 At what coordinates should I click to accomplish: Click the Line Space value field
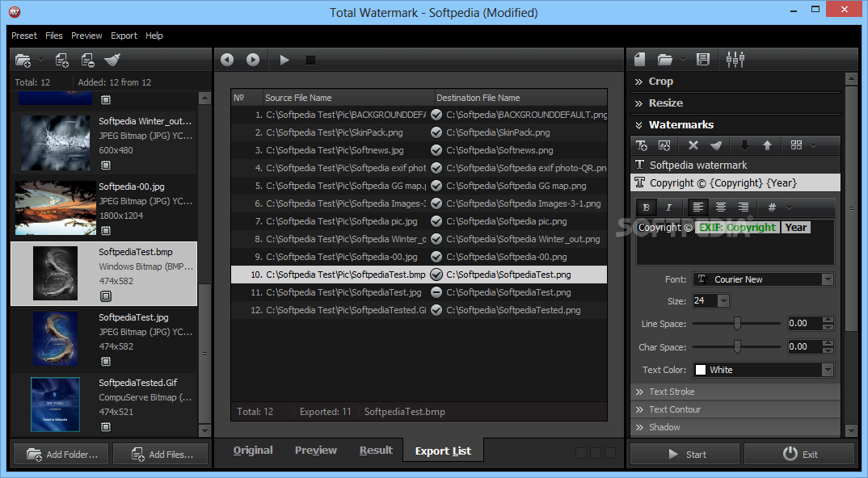806,324
